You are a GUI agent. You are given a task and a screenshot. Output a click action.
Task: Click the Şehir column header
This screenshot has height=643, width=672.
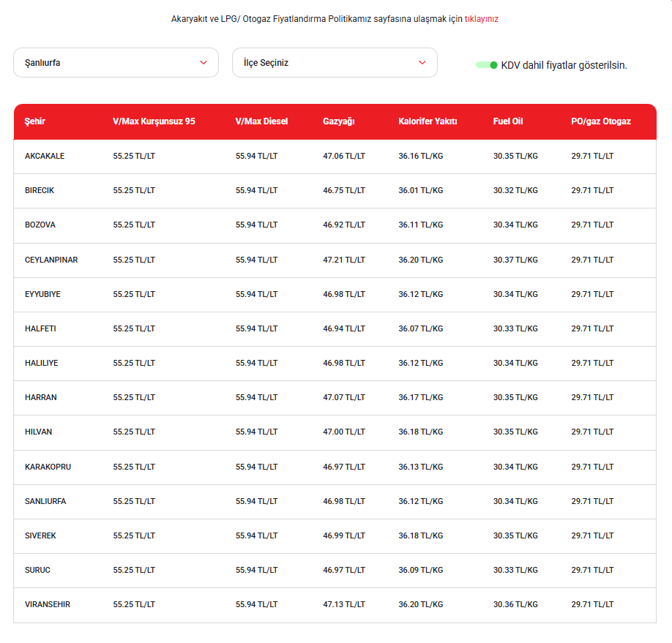pos(34,121)
